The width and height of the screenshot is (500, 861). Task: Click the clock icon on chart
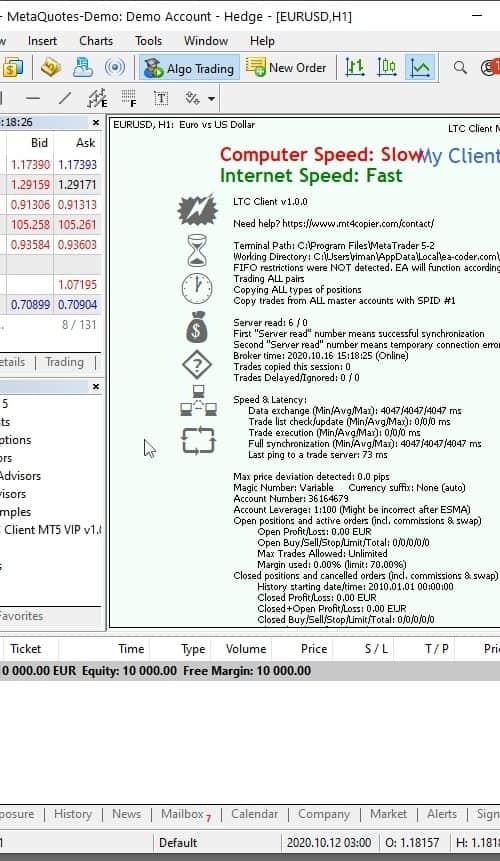click(197, 288)
